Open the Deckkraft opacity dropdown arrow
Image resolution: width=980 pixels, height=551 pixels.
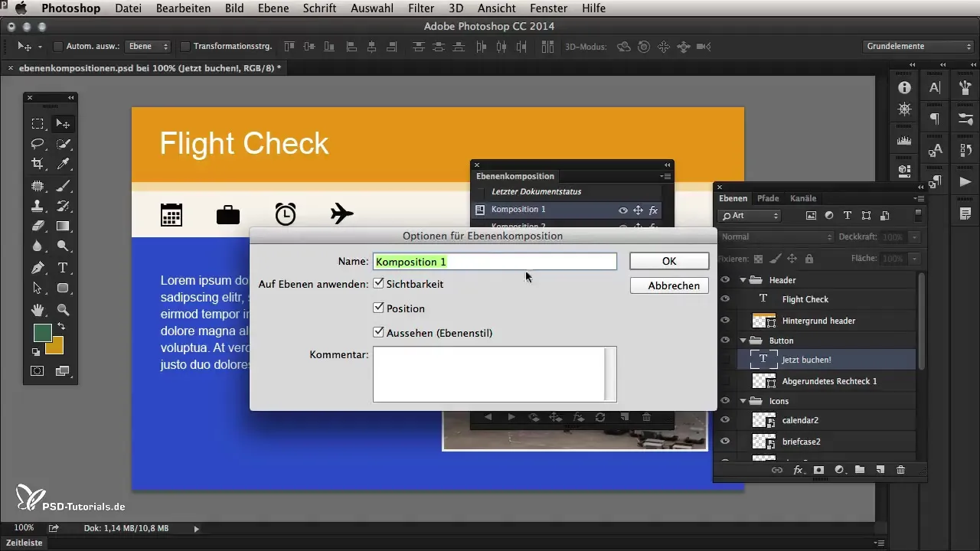915,237
